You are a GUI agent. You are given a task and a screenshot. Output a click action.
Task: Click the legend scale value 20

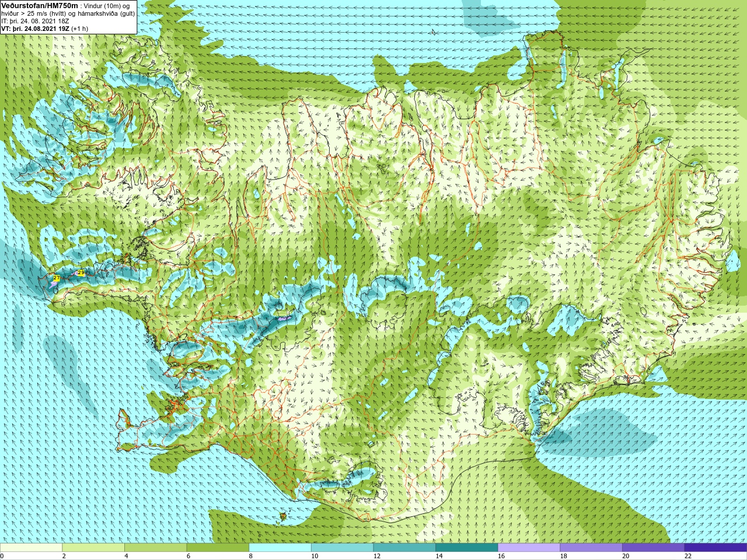(x=626, y=556)
